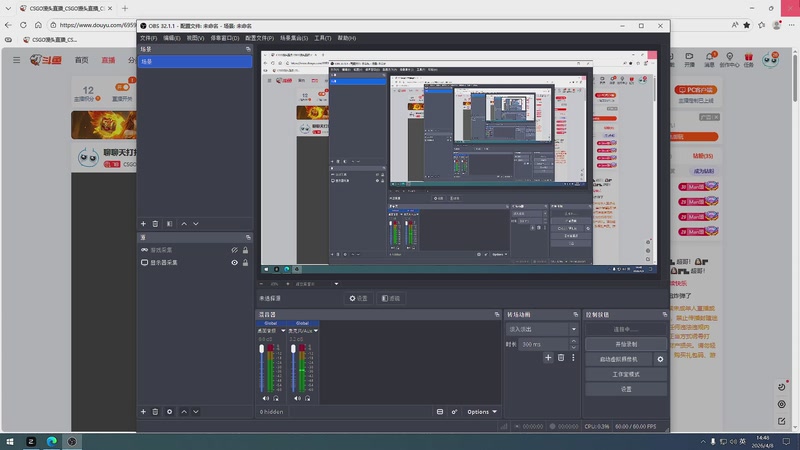Open scene filters icon in scenes toolbar

(x=169, y=224)
